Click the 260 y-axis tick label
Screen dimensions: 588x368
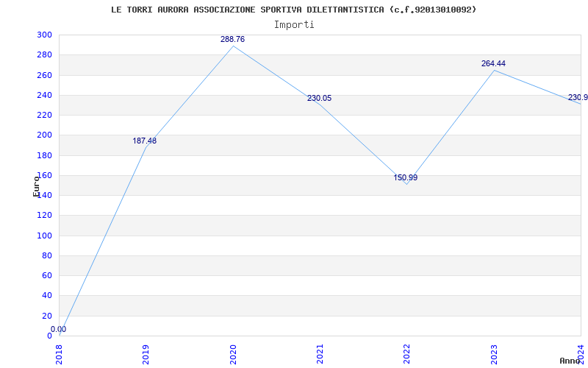tap(44, 75)
